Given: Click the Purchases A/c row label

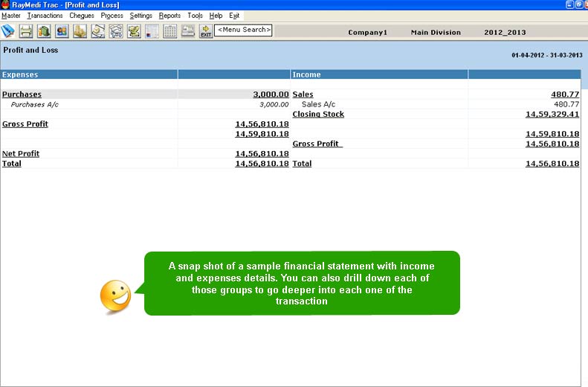Looking at the screenshot, I should click(34, 104).
